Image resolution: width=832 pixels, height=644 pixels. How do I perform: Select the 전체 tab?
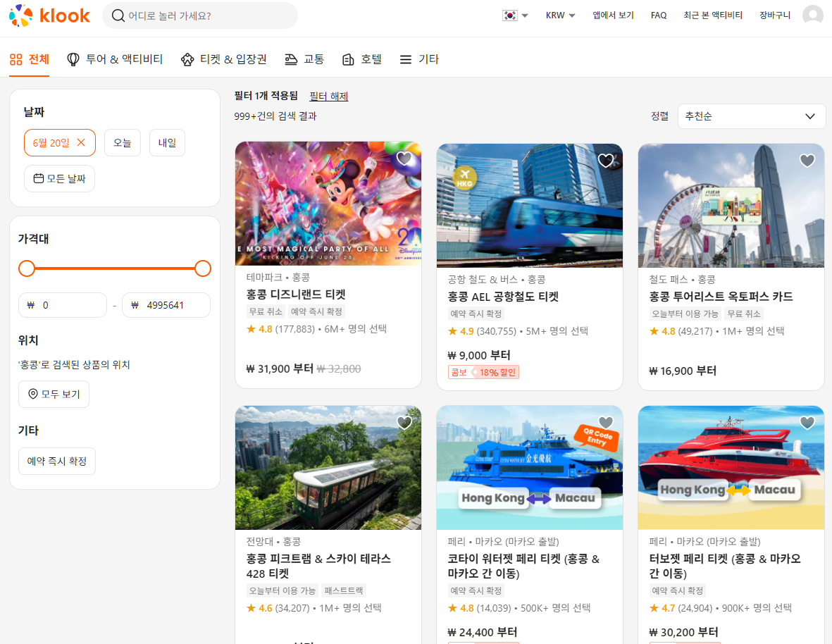[30, 59]
